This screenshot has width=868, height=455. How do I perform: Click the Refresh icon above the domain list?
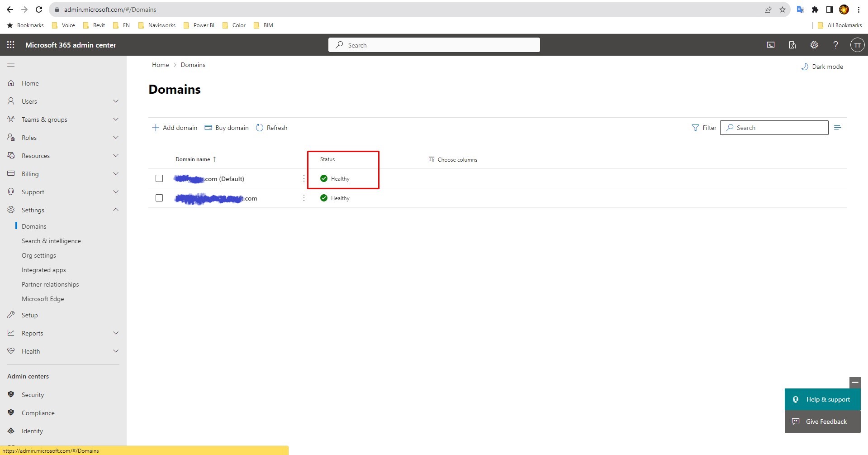(x=259, y=128)
